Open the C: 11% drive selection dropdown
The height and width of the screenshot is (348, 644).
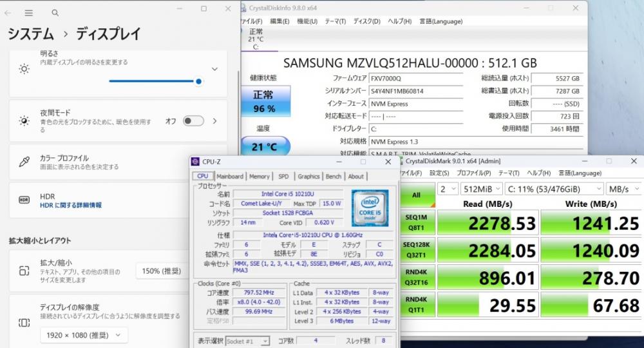click(x=554, y=189)
